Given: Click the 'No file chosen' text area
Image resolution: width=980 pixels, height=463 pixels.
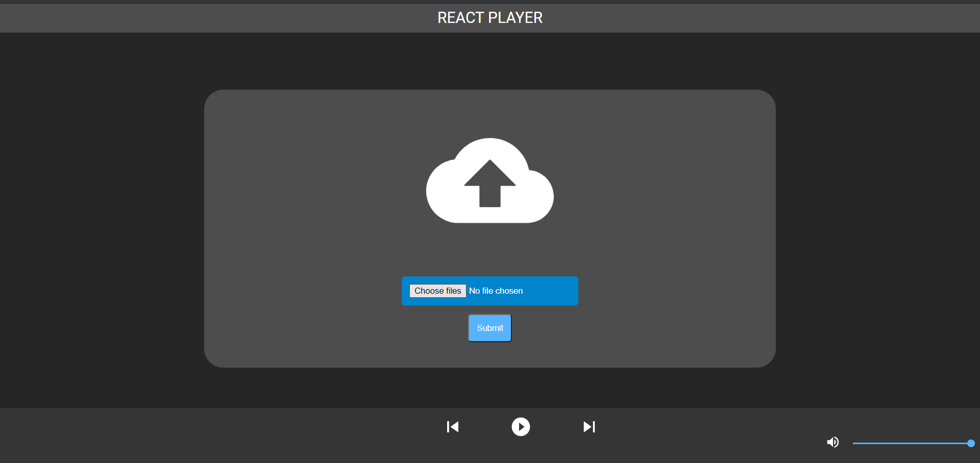Looking at the screenshot, I should [496, 291].
